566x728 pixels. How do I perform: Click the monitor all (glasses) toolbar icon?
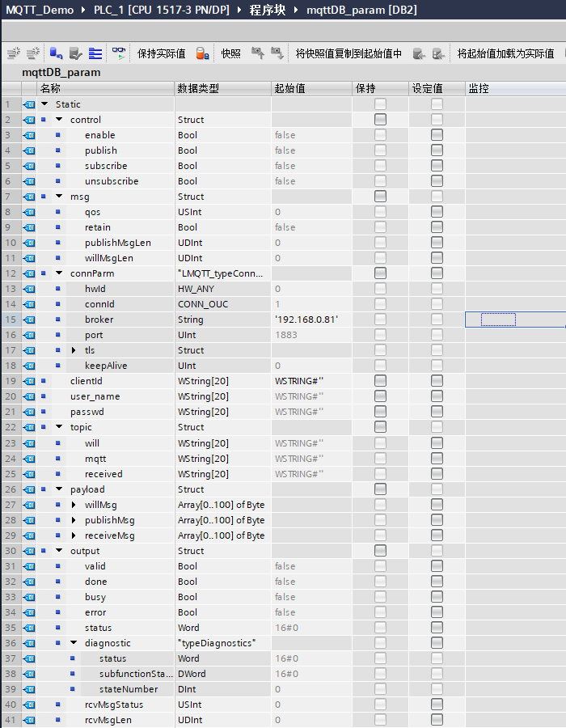tap(119, 53)
